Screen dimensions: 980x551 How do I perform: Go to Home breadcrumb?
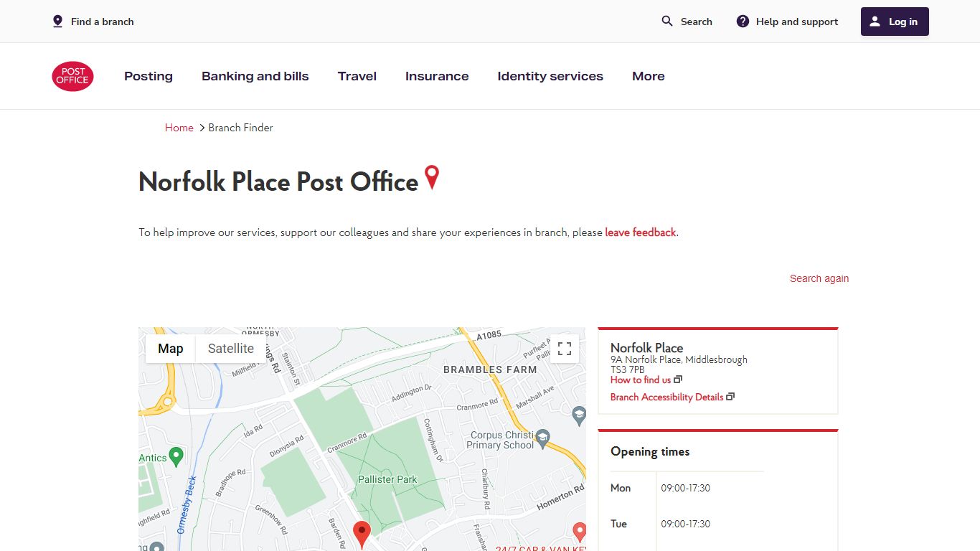179,128
